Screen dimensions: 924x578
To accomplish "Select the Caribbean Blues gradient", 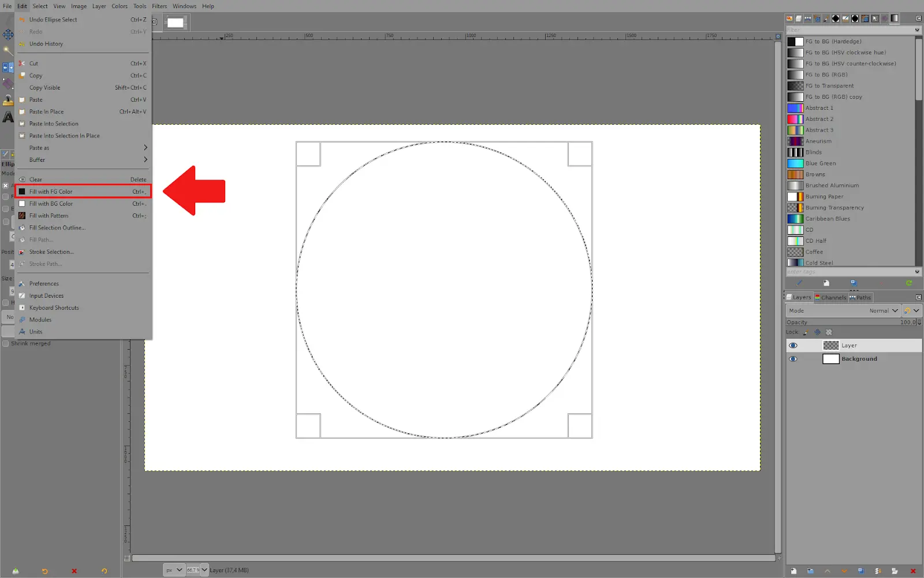I will [828, 218].
